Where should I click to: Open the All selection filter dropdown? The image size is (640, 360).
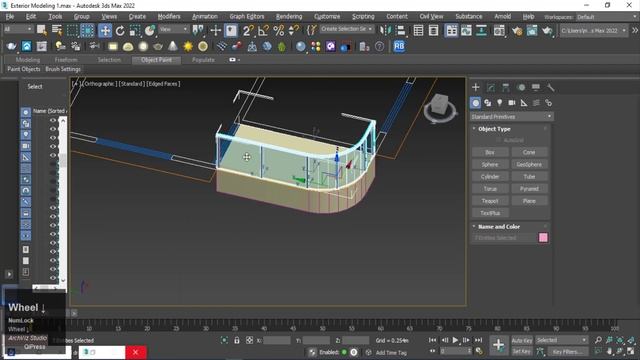[x=18, y=29]
